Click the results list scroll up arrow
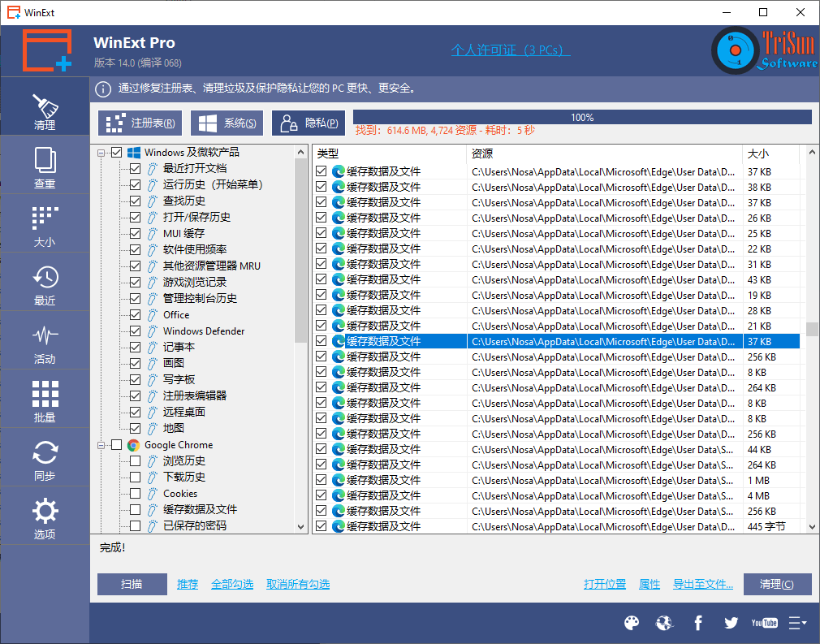Image resolution: width=820 pixels, height=644 pixels. [812, 152]
